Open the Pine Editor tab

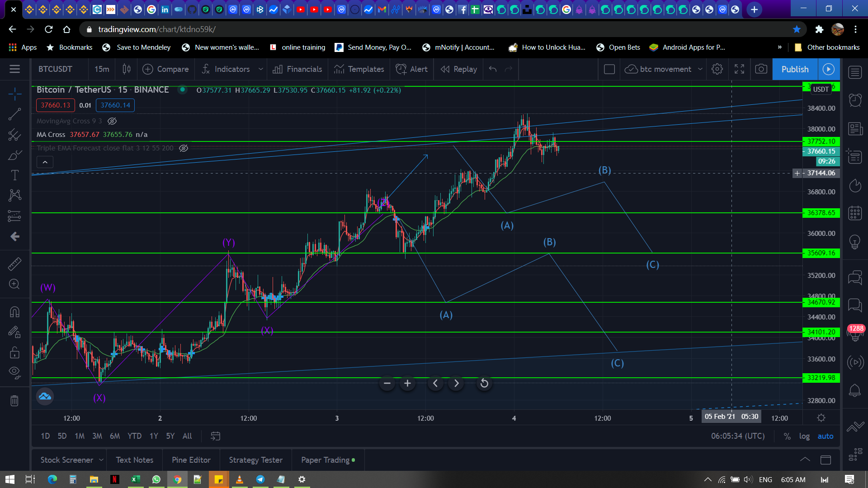191,460
